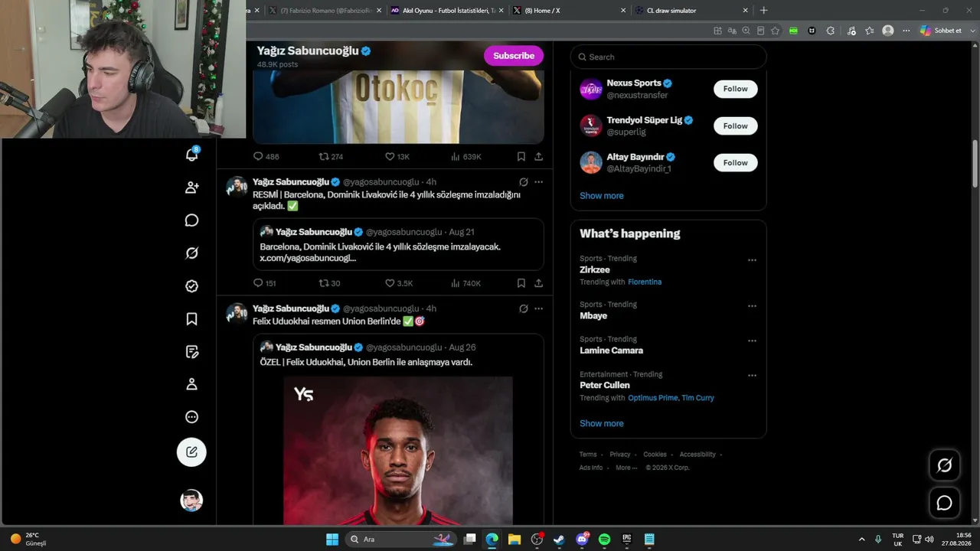Bookmark the Otokoç image tweet
Screen dimensions: 980x551
521,156
